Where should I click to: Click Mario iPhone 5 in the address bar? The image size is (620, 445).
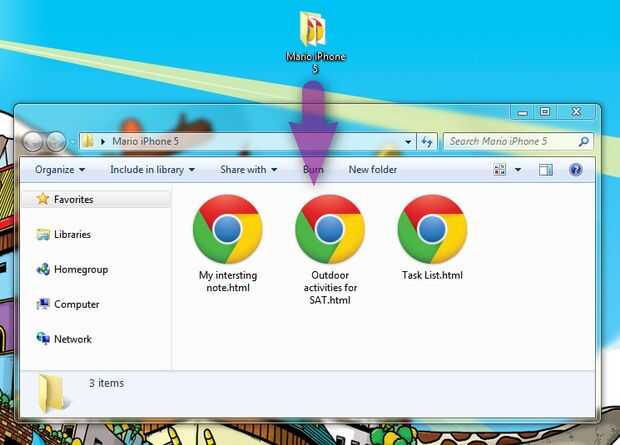(x=146, y=141)
